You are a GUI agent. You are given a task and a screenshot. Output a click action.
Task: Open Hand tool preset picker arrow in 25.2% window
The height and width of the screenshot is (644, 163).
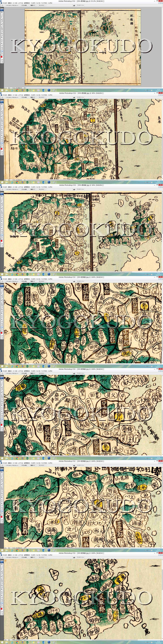pos(4,5)
